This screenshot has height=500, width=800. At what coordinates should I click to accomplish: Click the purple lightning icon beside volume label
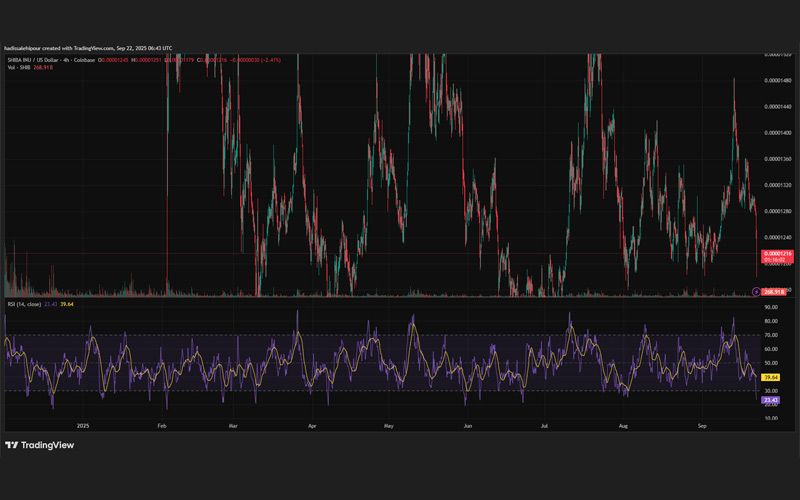[756, 292]
